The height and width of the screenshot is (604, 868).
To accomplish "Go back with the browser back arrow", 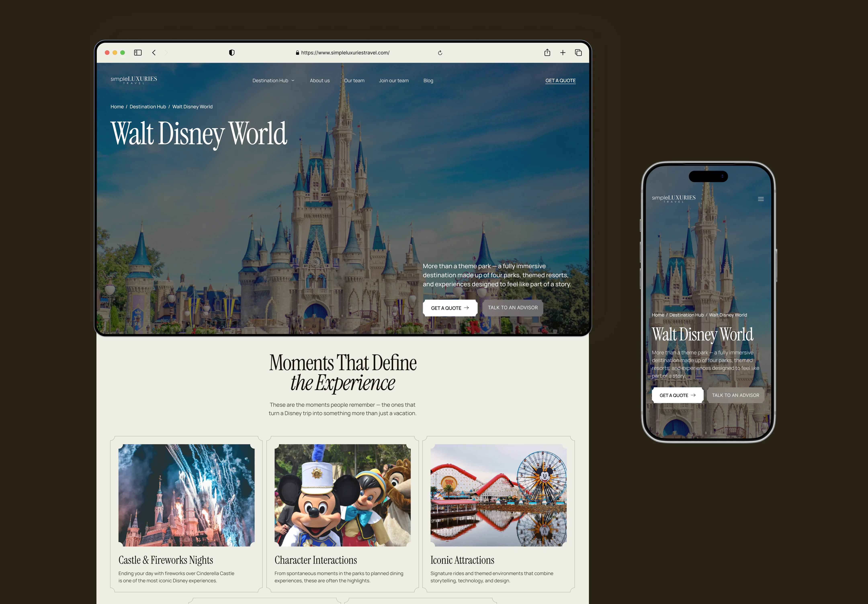I will coord(154,52).
